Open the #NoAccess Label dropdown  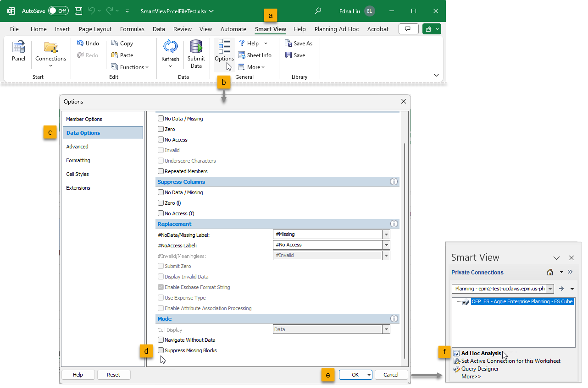click(386, 245)
